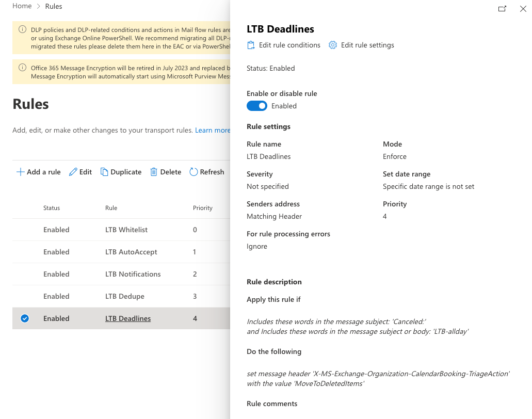The height and width of the screenshot is (419, 532).
Task: Click the Refresh circular arrow icon
Action: tap(194, 172)
